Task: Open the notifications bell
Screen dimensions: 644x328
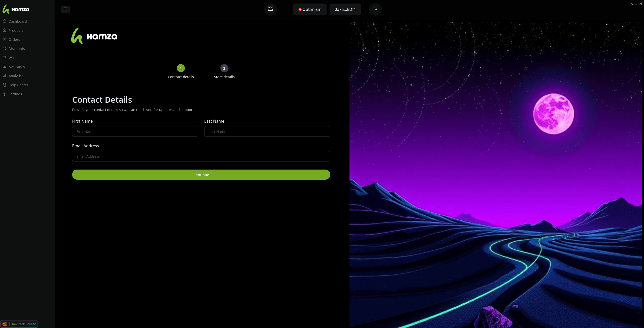Action: pos(270,9)
